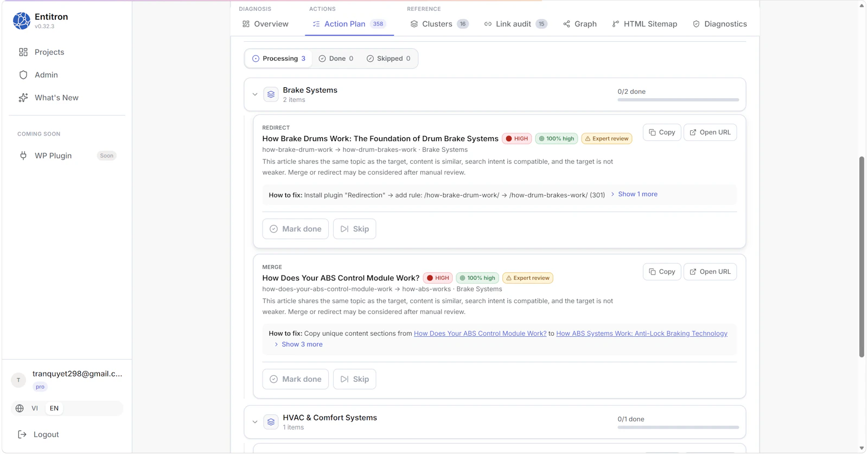The width and height of the screenshot is (868, 455).
Task: Click the Brake Systems progress bar
Action: click(x=678, y=100)
